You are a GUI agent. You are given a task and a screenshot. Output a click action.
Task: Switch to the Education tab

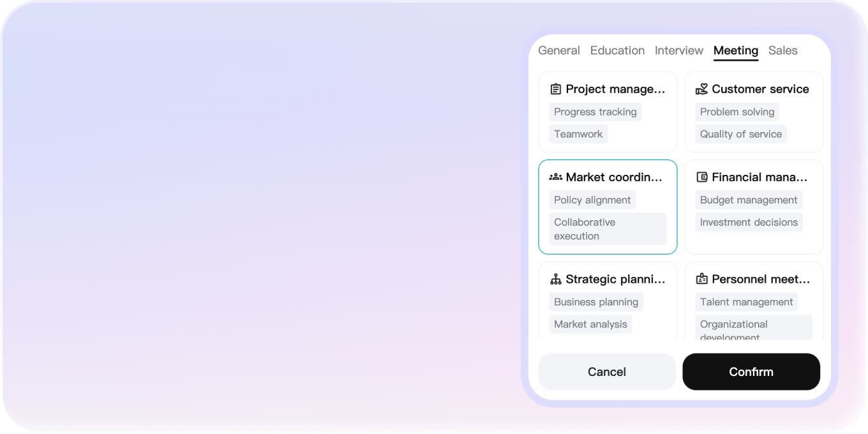(x=617, y=50)
